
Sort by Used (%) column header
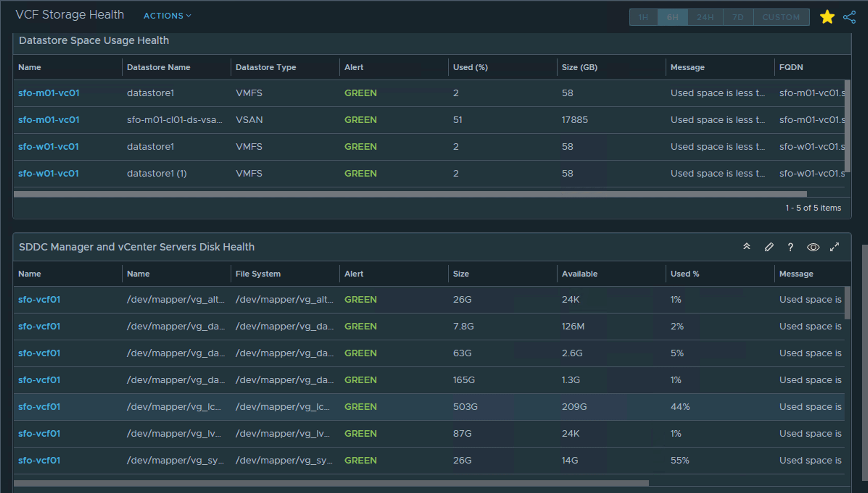tap(470, 67)
